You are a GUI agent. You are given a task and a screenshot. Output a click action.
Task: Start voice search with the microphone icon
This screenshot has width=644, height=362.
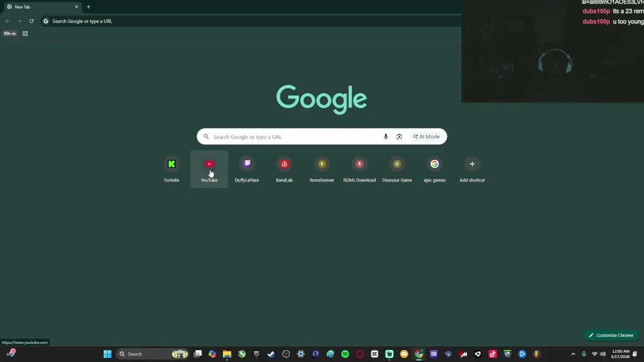(x=386, y=137)
